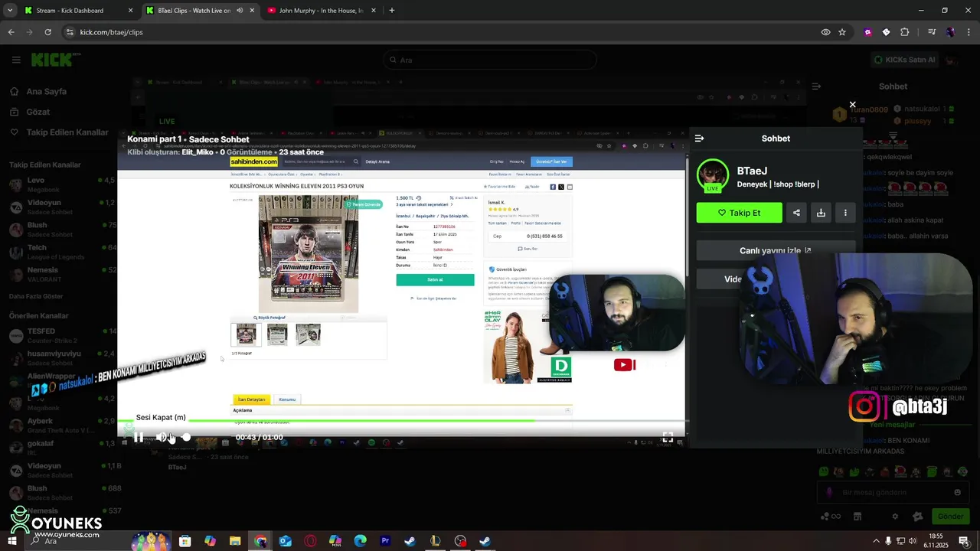Reload the page with refresh icon
Viewport: 980px width, 551px height.
47,32
